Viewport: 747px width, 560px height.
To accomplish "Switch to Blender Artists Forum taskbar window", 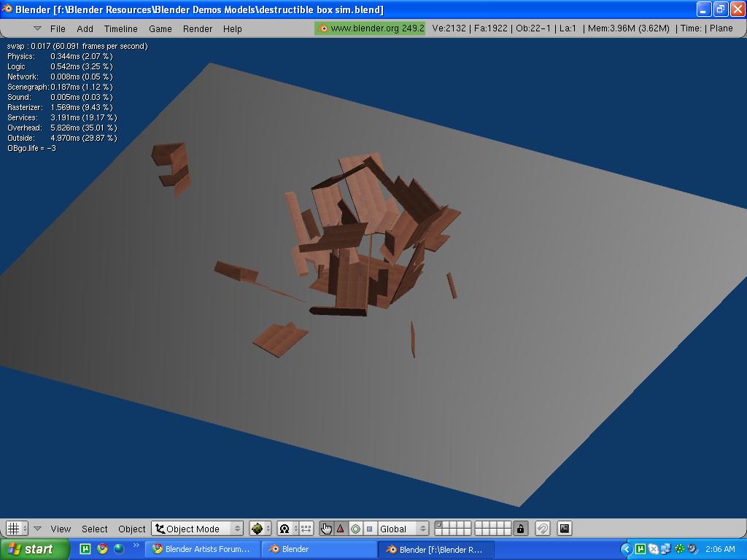I will (203, 549).
